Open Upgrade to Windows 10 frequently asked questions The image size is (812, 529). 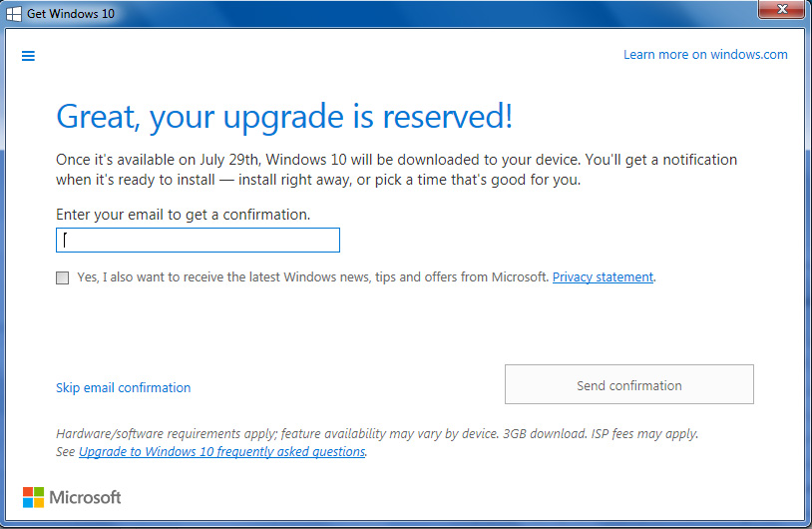[221, 452]
